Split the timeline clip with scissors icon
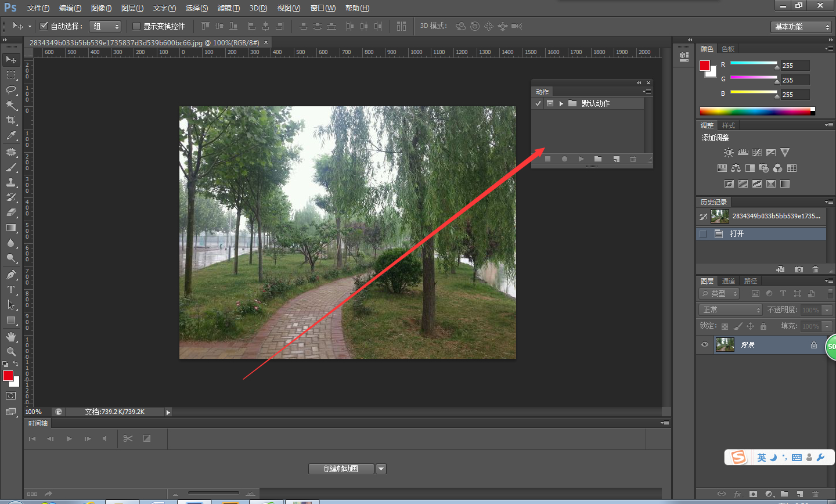836x504 pixels. coord(128,438)
